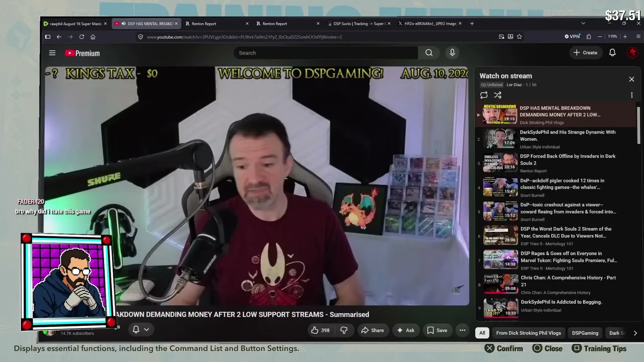Click the Unlisted playlist badge
Screen dimensions: 644x362
point(492,85)
